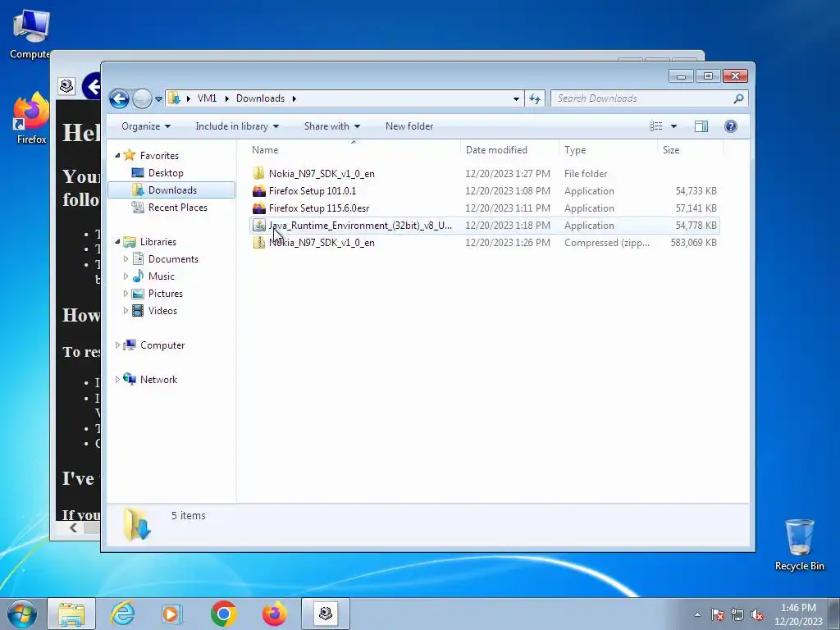
Task: Click the network tray icon
Action: (x=737, y=614)
